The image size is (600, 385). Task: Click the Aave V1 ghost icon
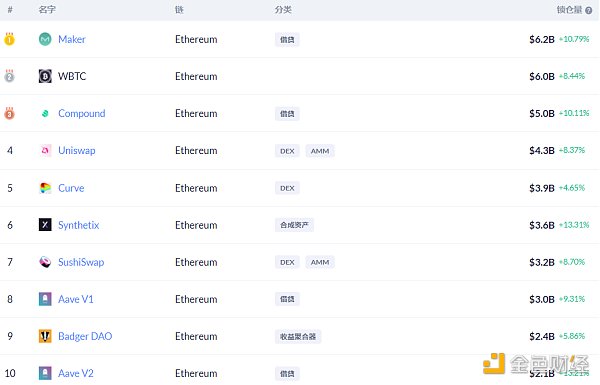pyautogui.click(x=45, y=299)
